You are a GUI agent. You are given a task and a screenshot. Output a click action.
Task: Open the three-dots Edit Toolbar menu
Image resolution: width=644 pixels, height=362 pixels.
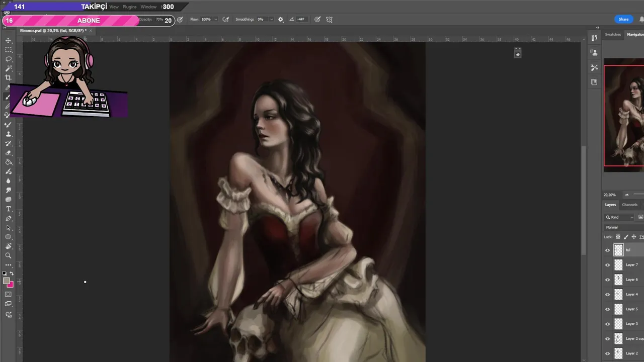[x=8, y=265]
